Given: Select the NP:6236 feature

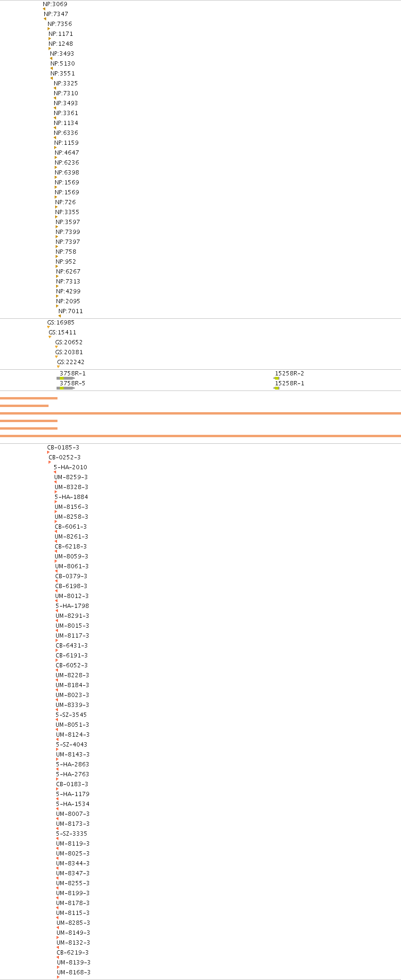Looking at the screenshot, I should (67, 163).
